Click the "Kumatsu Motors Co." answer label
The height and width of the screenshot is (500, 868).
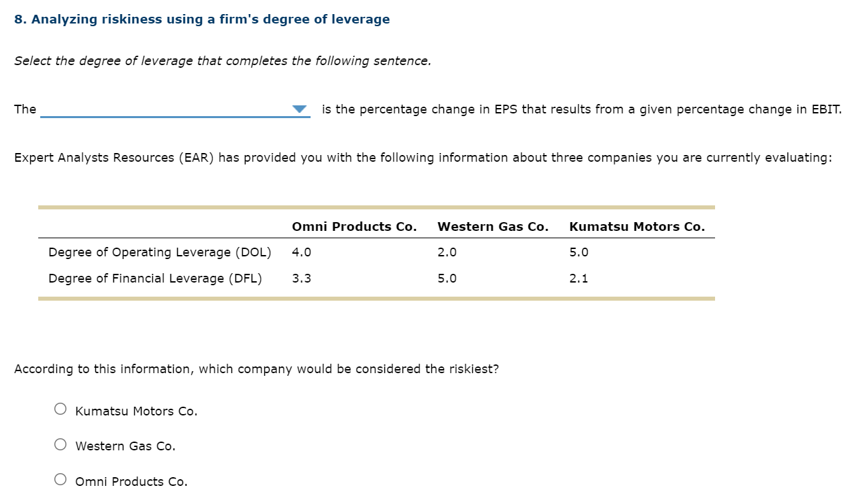point(136,411)
